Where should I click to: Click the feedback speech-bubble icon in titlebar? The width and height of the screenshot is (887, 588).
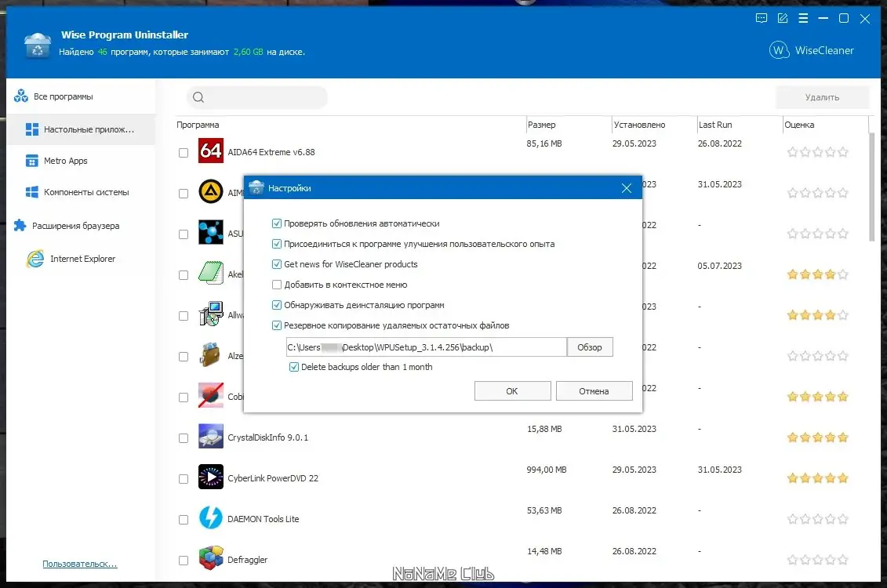click(761, 17)
